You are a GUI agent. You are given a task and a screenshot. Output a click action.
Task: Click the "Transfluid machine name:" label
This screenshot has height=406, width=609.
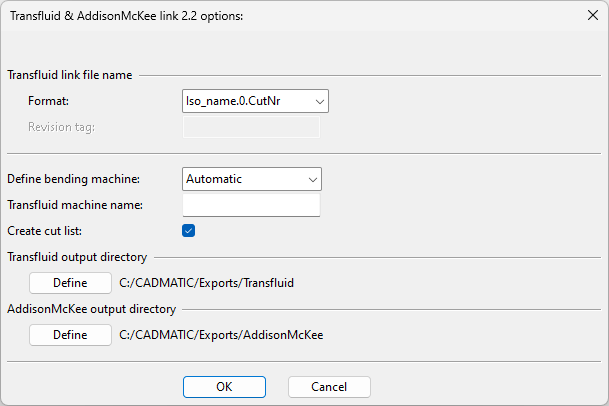75,205
